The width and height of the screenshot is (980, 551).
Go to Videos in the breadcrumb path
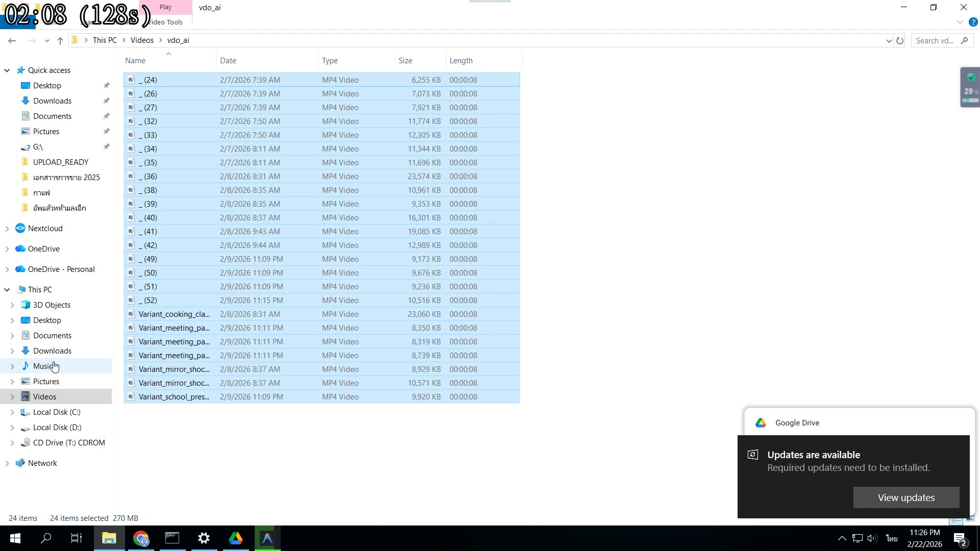coord(141,40)
